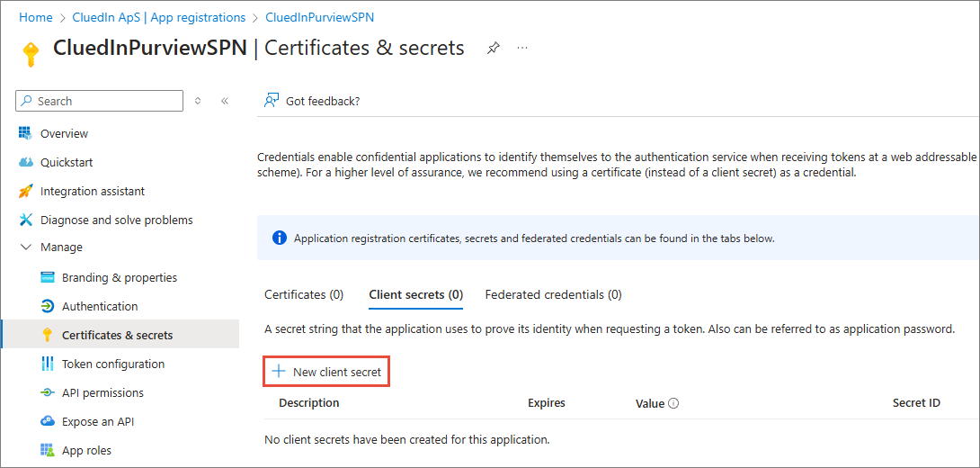Viewport: 980px width, 468px height.
Task: Click the Got feedback person icon
Action: pyautogui.click(x=272, y=101)
